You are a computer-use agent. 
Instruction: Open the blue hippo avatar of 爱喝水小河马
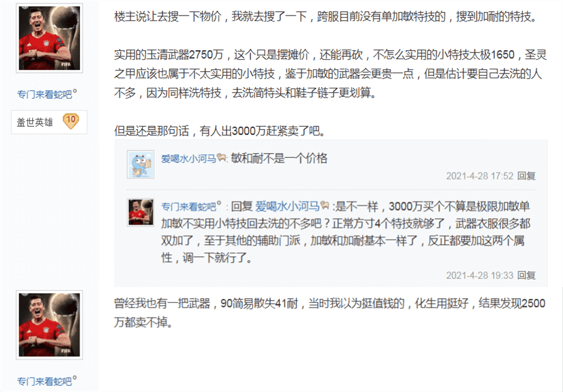[141, 164]
